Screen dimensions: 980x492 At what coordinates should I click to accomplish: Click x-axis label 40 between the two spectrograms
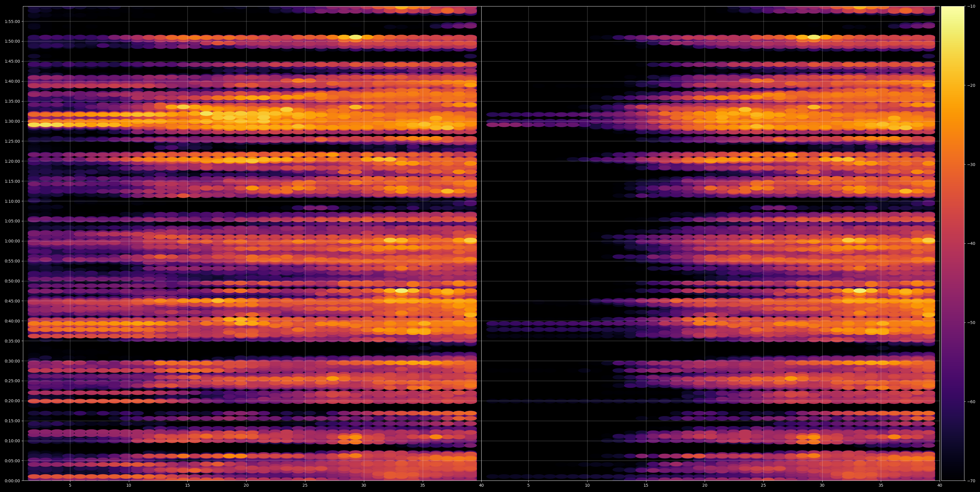tap(481, 485)
